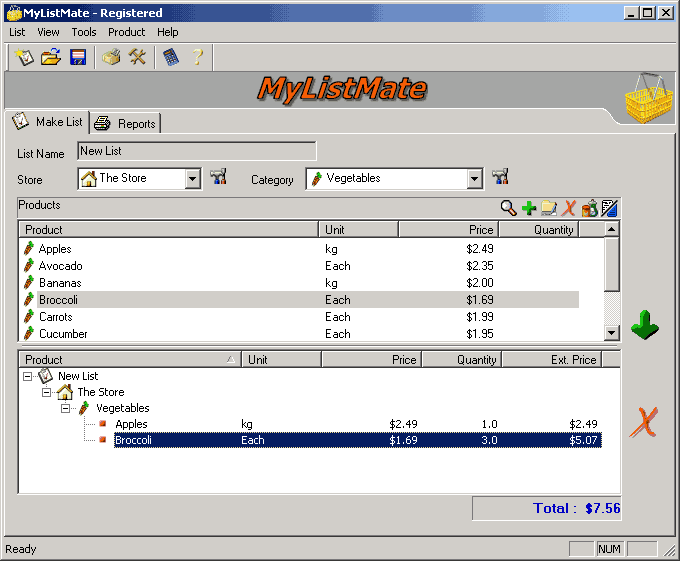Click the open folder toolbar icon
Viewport: 680px width, 561px height.
(51, 57)
